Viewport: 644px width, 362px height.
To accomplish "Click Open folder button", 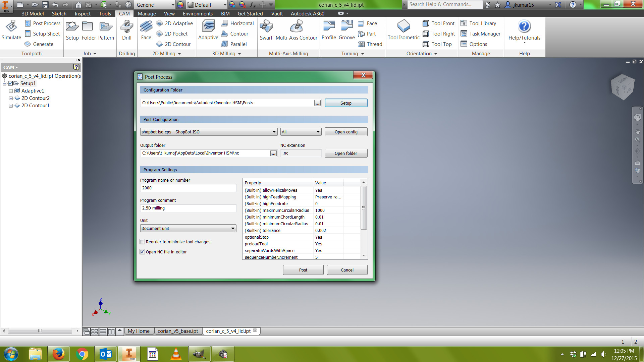I will [x=346, y=153].
